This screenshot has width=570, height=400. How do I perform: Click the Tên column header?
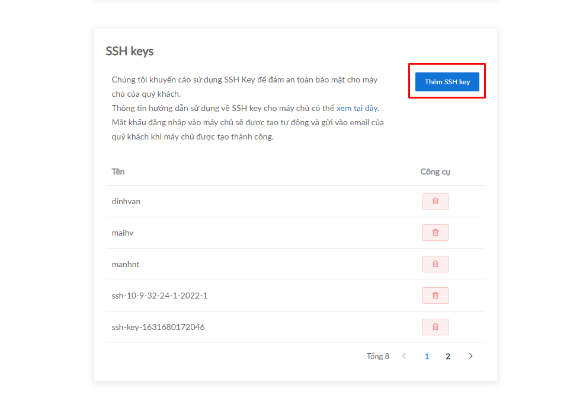(118, 172)
